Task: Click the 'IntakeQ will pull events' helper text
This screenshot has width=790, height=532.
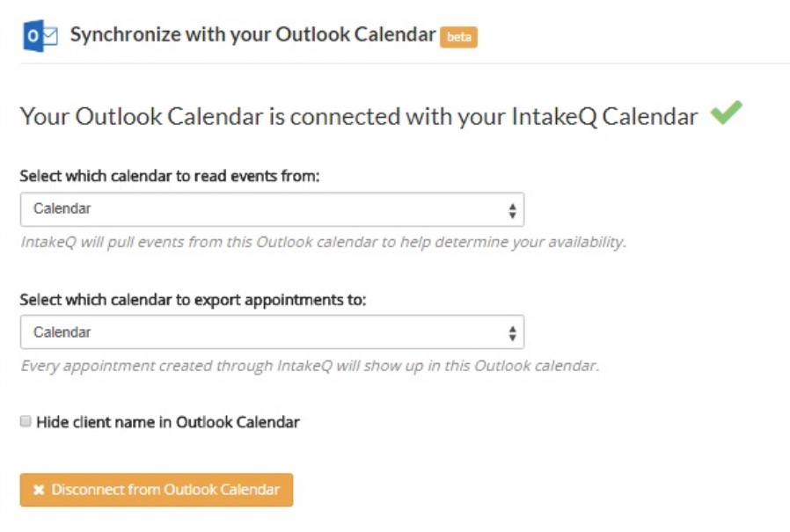Action: [324, 243]
